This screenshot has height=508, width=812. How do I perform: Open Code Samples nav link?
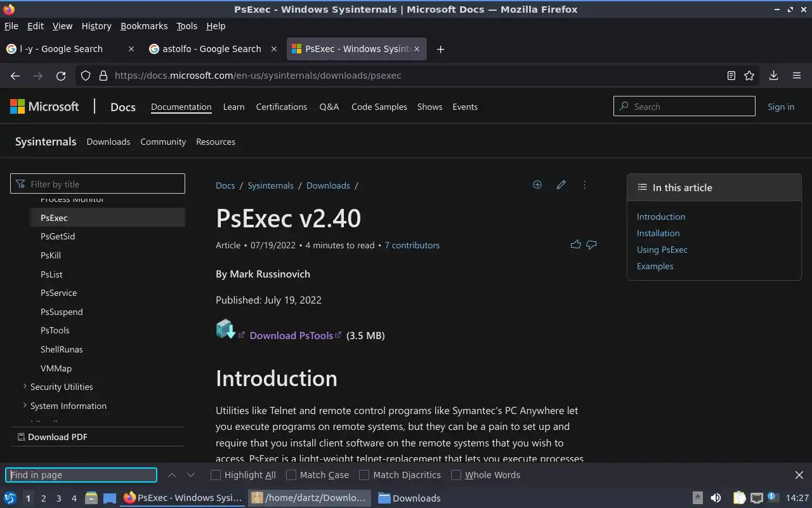pyautogui.click(x=379, y=107)
